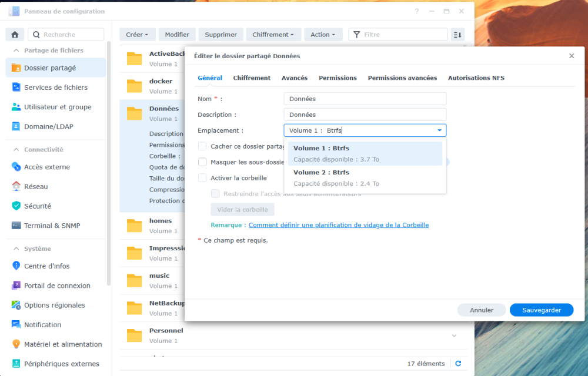This screenshot has width=588, height=376.
Task: Check the Cacher ce dossier partagé box
Action: [x=202, y=146]
